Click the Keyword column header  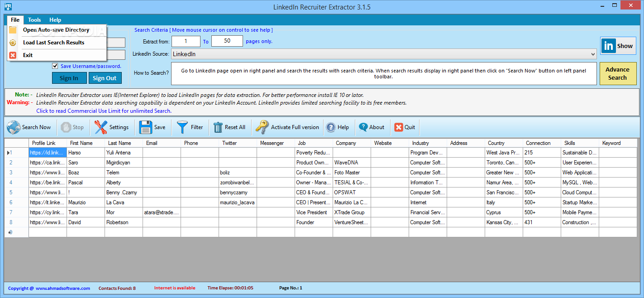[x=618, y=143]
